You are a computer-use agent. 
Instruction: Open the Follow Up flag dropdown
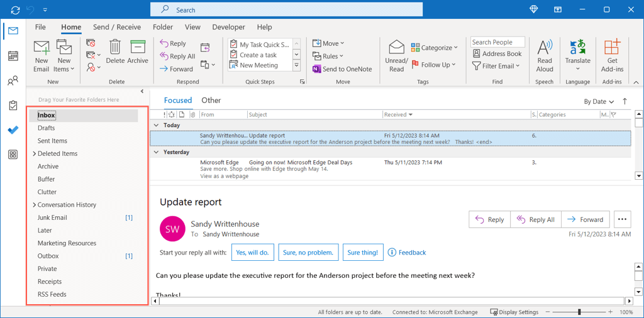(434, 65)
